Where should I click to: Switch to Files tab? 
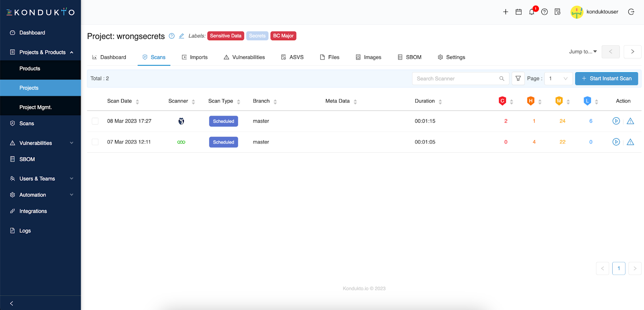point(330,57)
